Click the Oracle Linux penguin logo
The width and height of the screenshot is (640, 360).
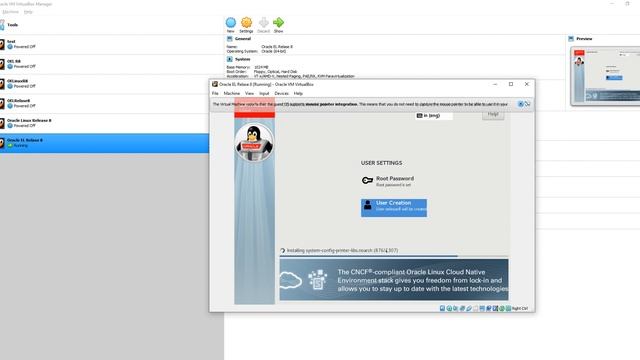tap(254, 143)
